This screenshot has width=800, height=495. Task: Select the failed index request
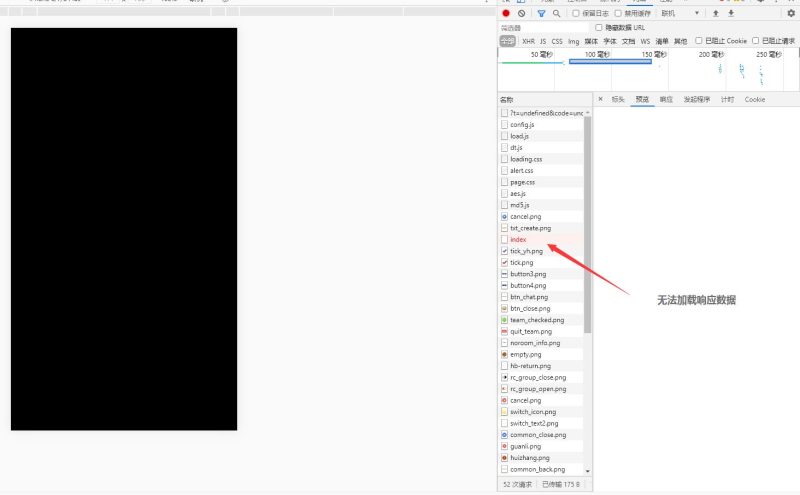(x=541, y=239)
